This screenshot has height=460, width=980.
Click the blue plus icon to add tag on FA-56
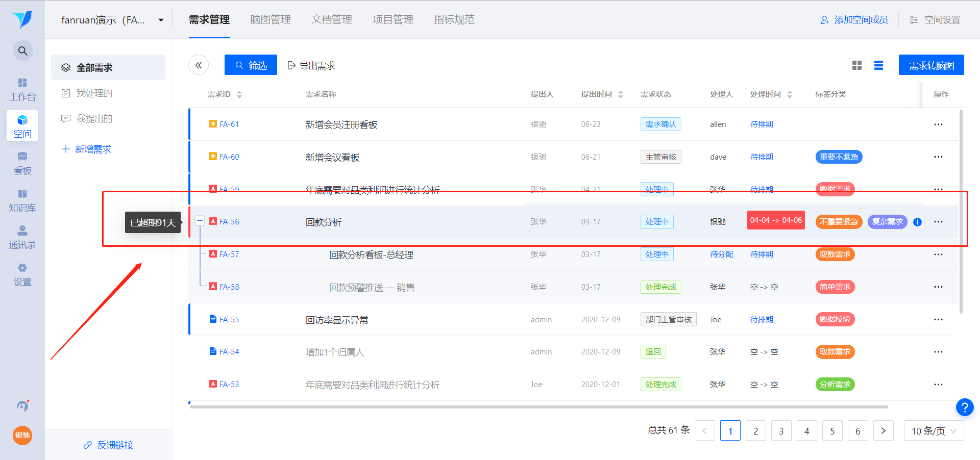point(917,222)
